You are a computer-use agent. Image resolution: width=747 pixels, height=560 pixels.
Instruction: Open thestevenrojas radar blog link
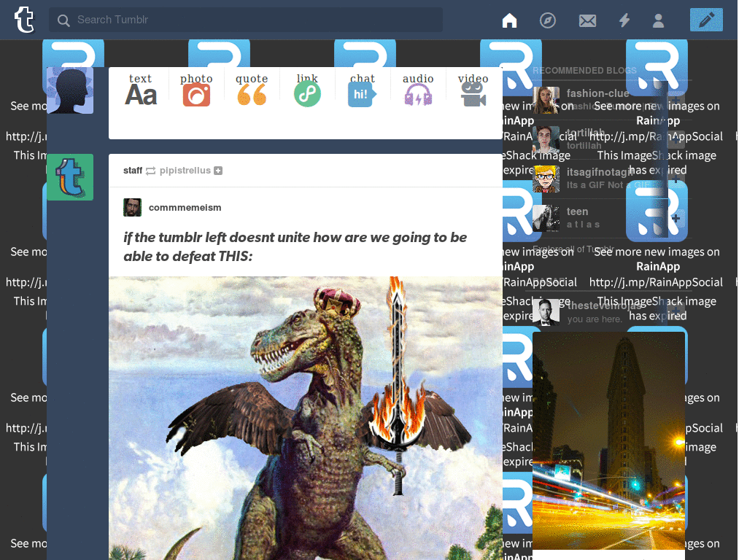click(603, 306)
